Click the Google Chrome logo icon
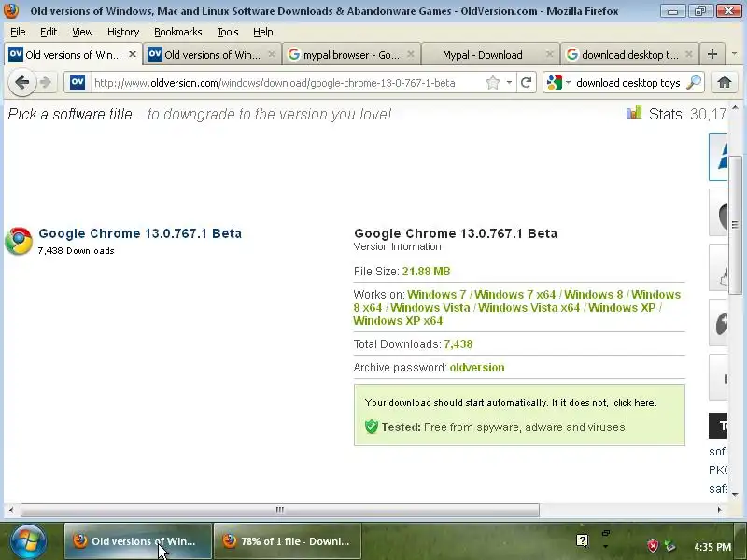Image resolution: width=747 pixels, height=560 pixels. pyautogui.click(x=19, y=241)
